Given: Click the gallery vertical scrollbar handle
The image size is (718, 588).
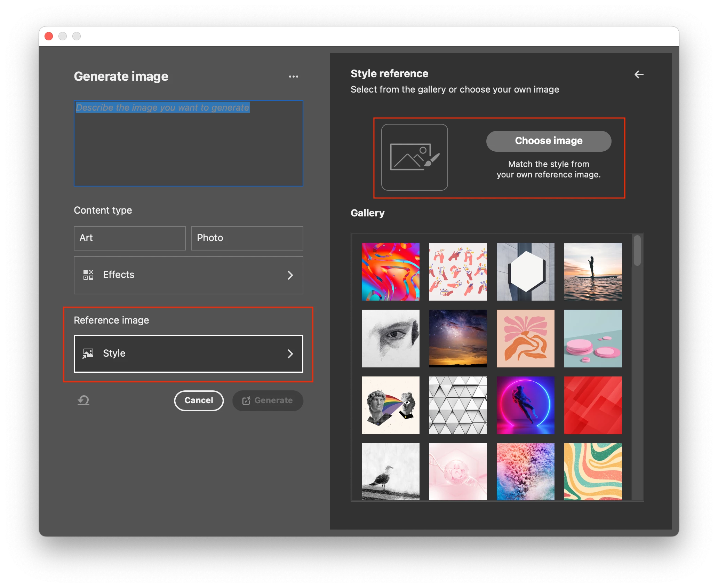Looking at the screenshot, I should [x=637, y=251].
